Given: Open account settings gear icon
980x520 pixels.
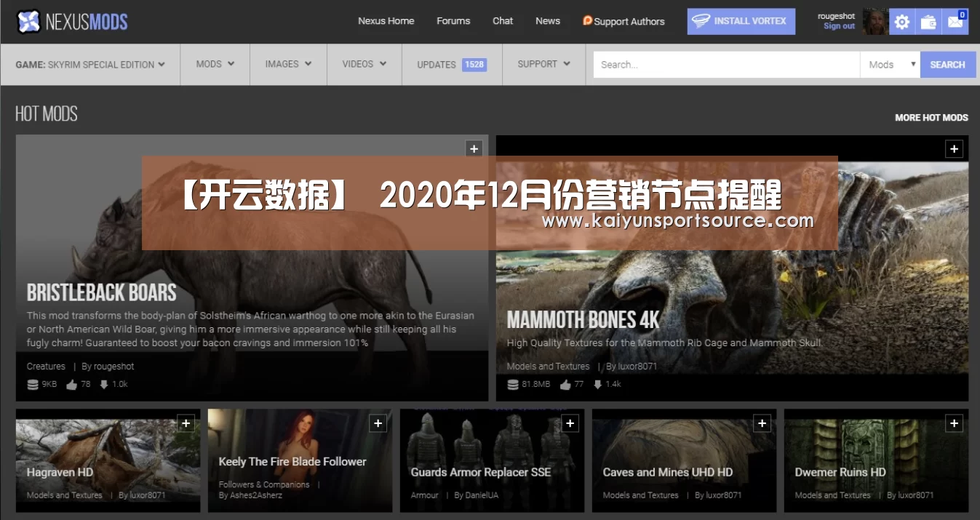Looking at the screenshot, I should coord(902,22).
